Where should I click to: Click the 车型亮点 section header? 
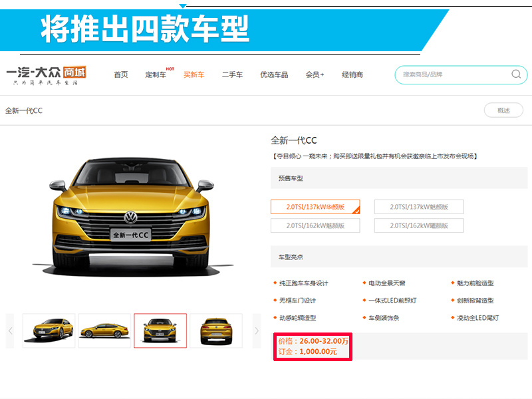click(399, 257)
